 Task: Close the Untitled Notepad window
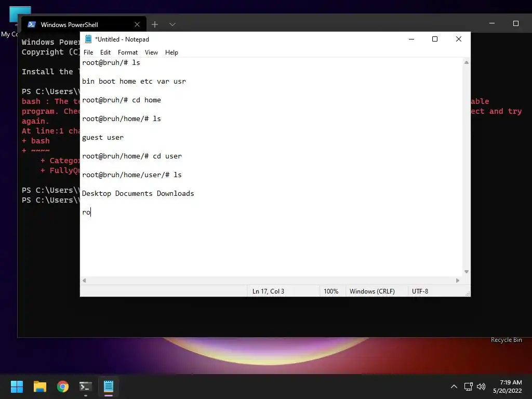tap(458, 39)
